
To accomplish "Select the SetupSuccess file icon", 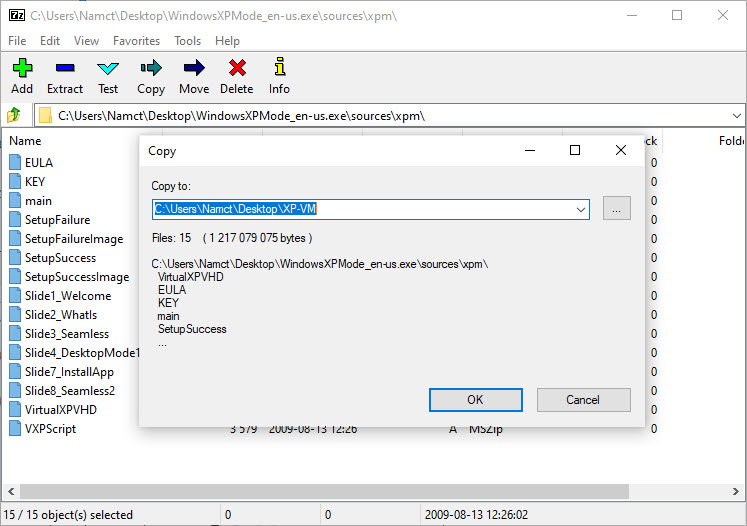I will 15,258.
